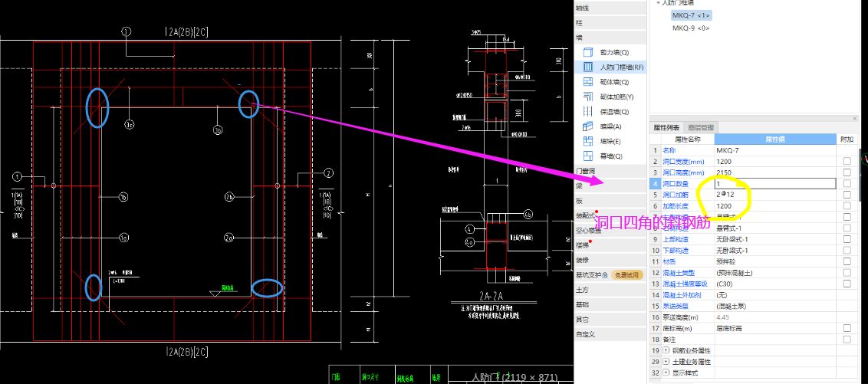Tick 附加 checkbox for 洞口加筋

[x=847, y=195]
